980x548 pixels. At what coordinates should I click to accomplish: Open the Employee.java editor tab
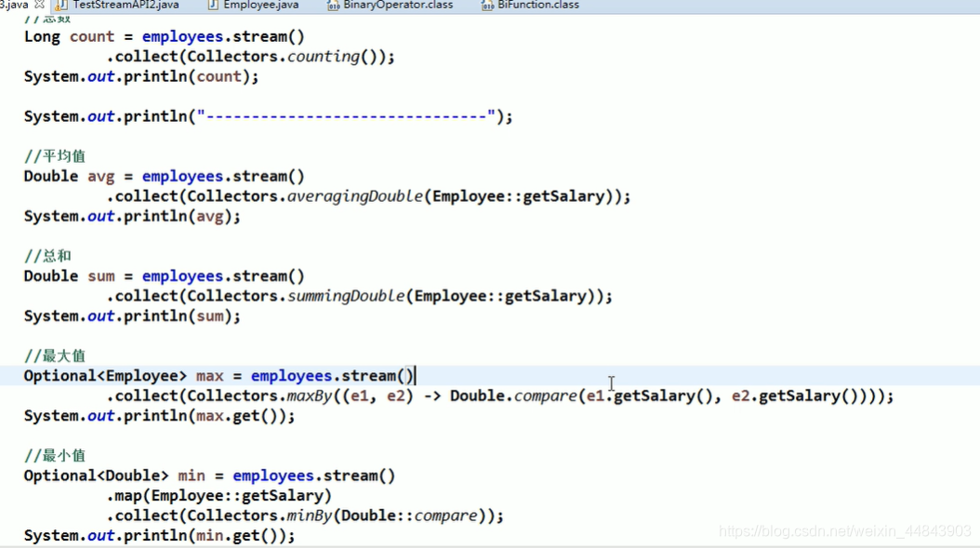click(260, 5)
